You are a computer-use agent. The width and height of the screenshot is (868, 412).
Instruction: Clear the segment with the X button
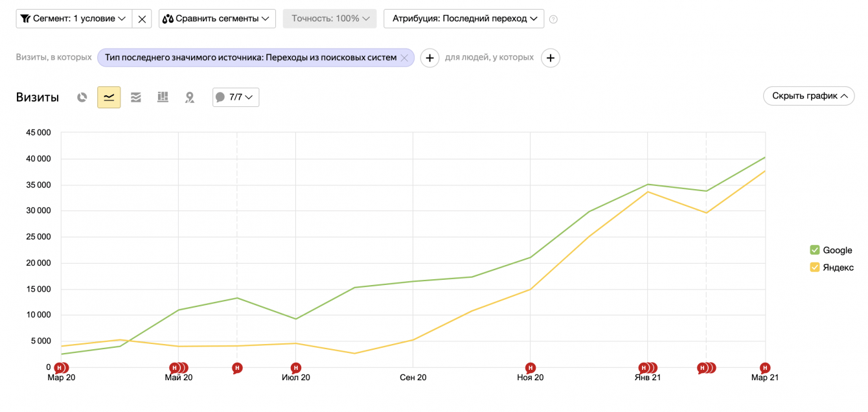click(142, 19)
